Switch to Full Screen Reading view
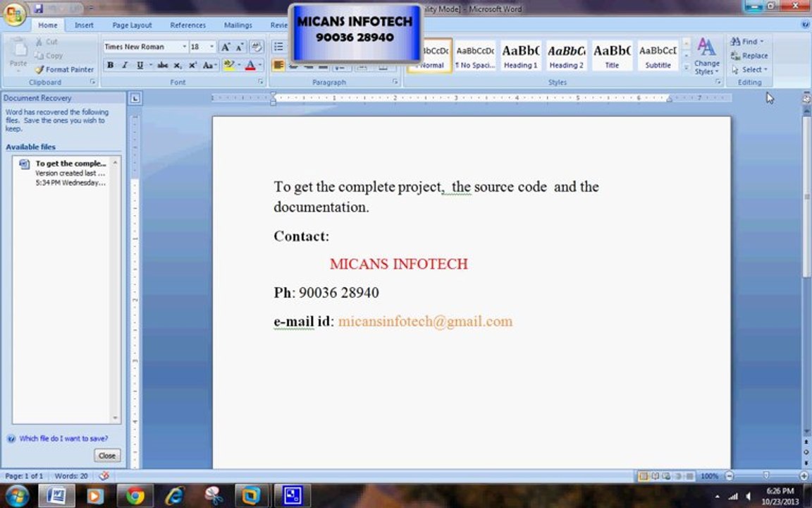The image size is (812, 508). click(x=655, y=476)
